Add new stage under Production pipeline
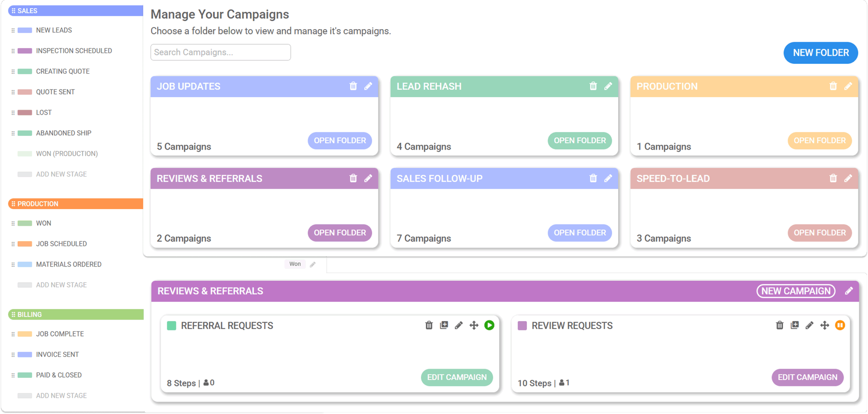The width and height of the screenshot is (868, 414). [61, 285]
